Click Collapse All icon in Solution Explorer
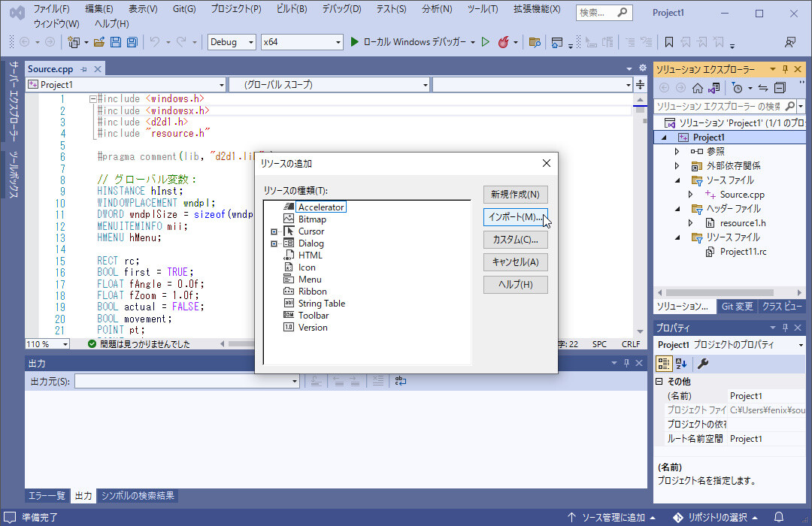812x526 pixels. (780, 88)
